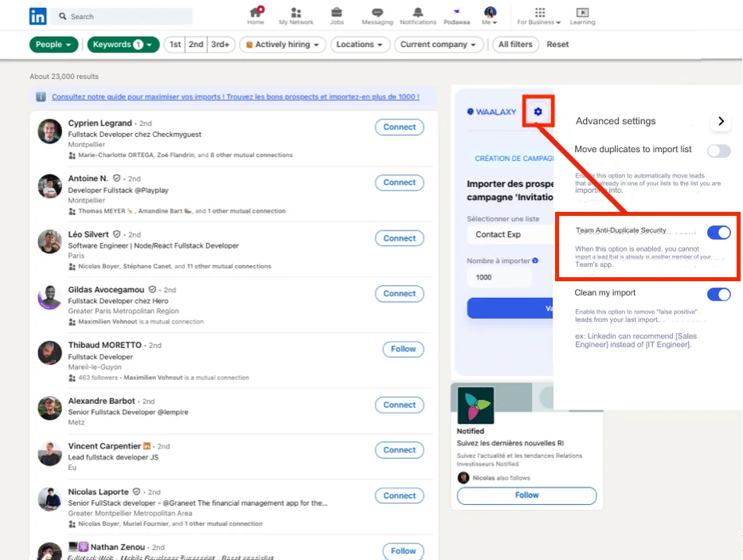This screenshot has width=743, height=560.
Task: Open the LinkedIn home logo
Action: click(38, 16)
